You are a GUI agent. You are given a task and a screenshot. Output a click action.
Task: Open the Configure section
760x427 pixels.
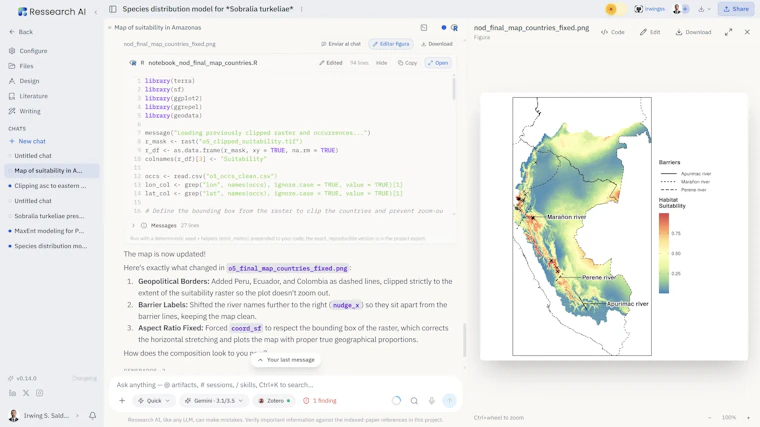[28, 51]
